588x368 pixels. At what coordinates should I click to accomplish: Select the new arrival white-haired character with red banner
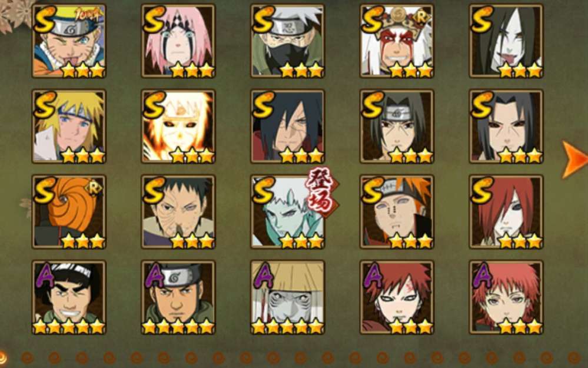click(x=288, y=211)
